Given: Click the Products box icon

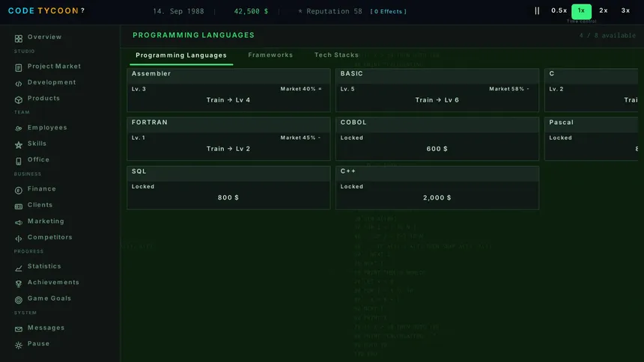Looking at the screenshot, I should pos(19,99).
